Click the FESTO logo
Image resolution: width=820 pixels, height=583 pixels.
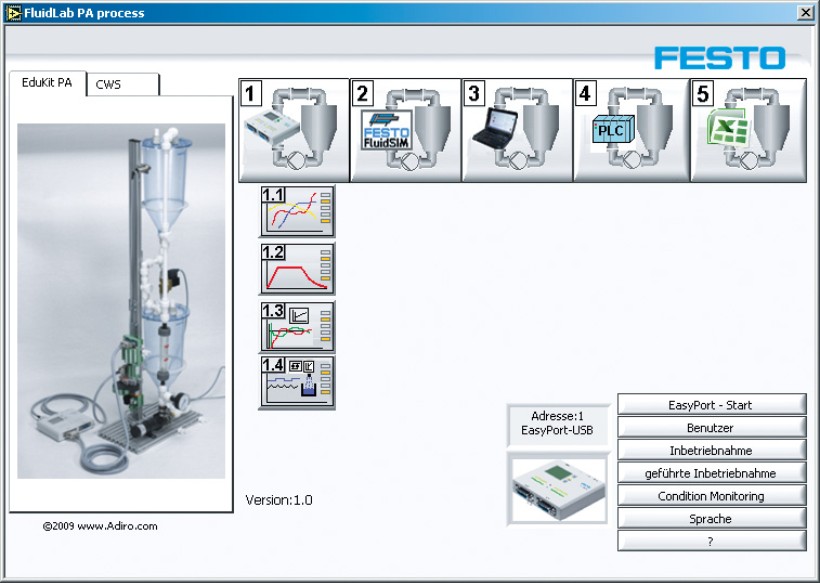(720, 58)
